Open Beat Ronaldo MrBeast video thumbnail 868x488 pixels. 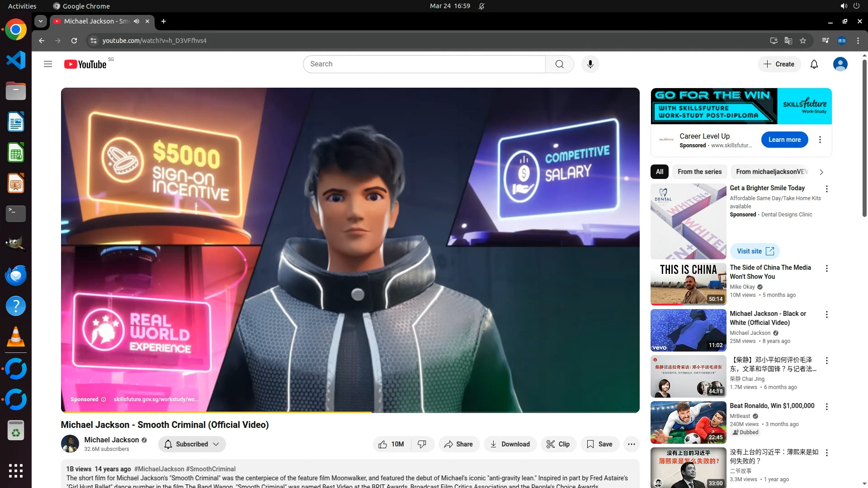coord(688,422)
